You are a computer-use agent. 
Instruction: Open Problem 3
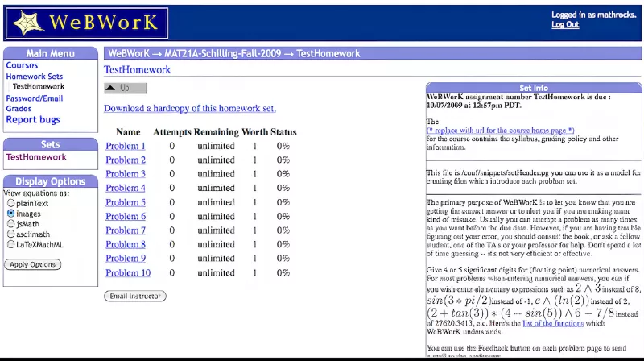(x=126, y=174)
